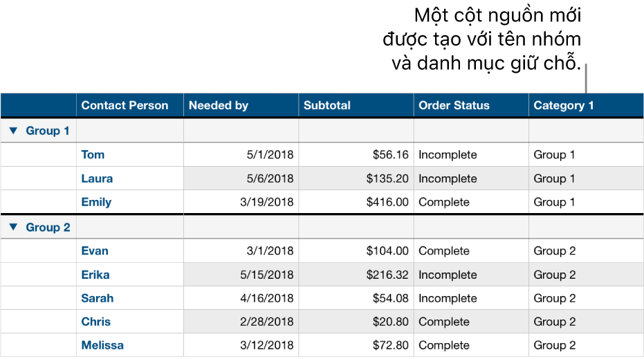Select the Needed by column header
The height and width of the screenshot is (359, 644).
(x=219, y=106)
